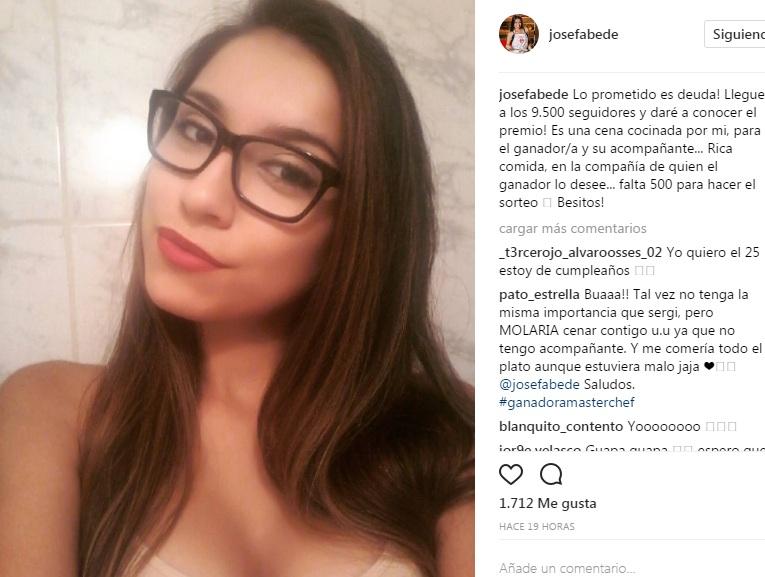
Task: Open the HACE 19 HORAS timestamp
Action: point(537,527)
